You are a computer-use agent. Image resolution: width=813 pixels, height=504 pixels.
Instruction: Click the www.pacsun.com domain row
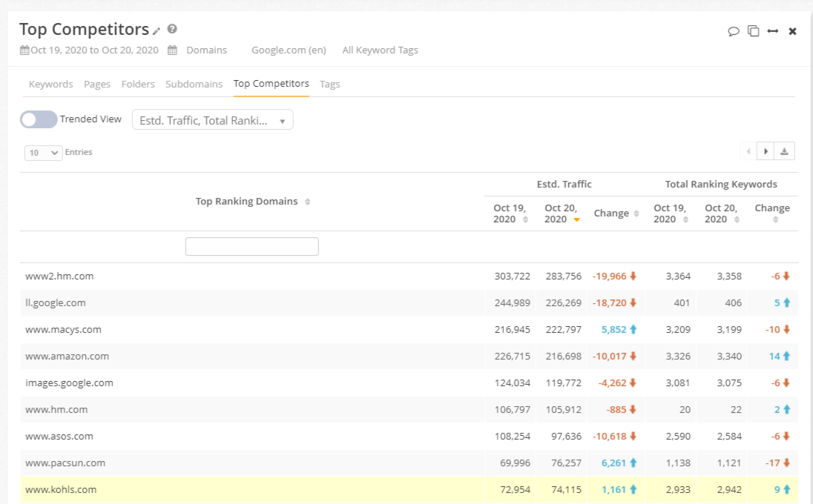[x=409, y=463]
